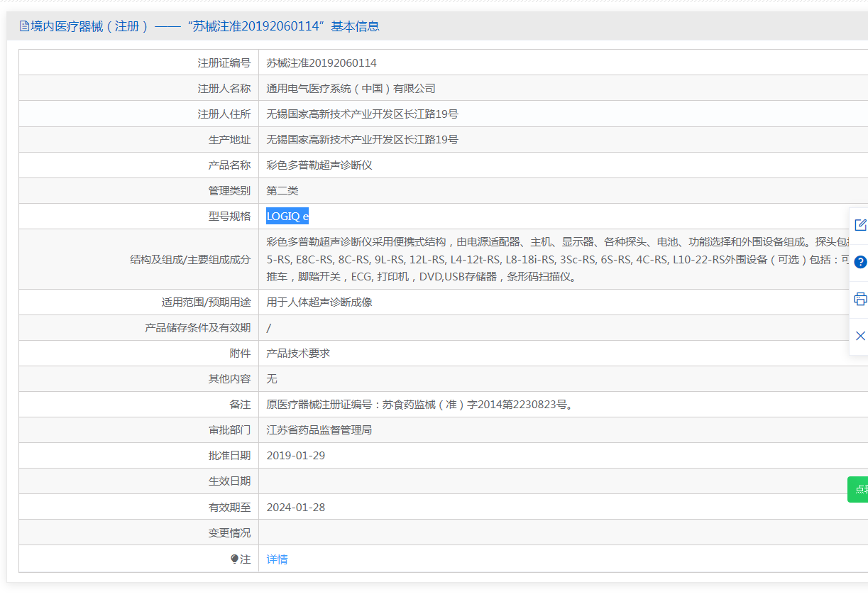Click the 结构及组成/主要组成成分 label

tap(190, 259)
